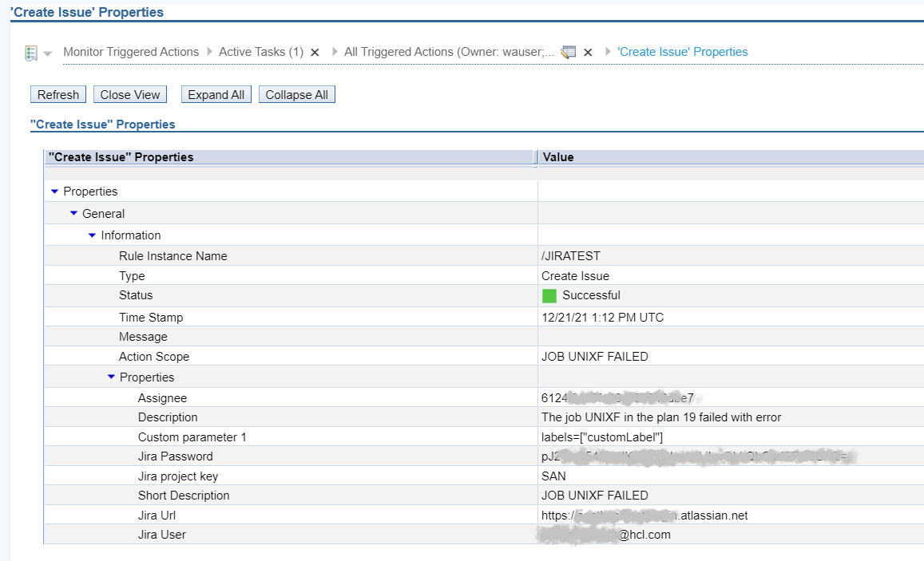Image resolution: width=924 pixels, height=561 pixels.
Task: Click the Close View button
Action: coord(130,95)
